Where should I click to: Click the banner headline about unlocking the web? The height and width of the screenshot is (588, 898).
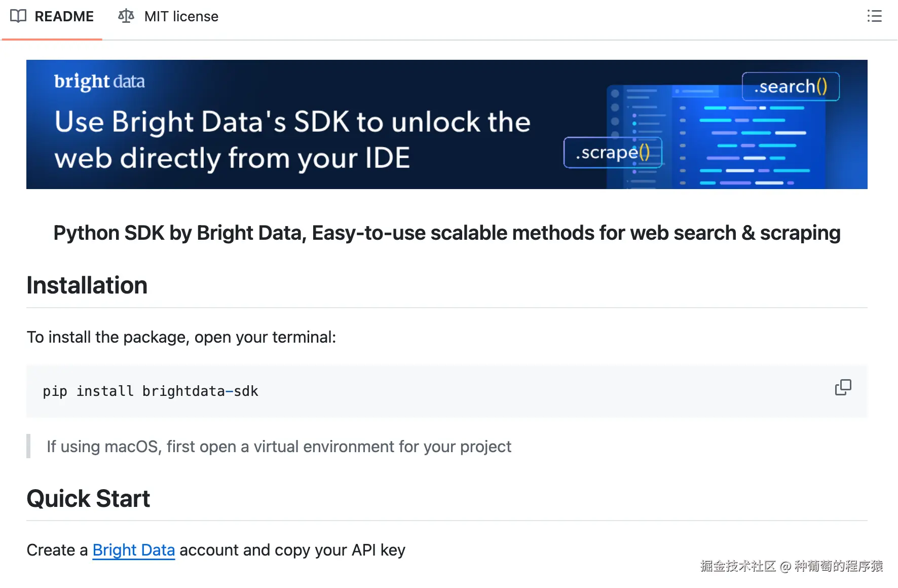point(292,140)
